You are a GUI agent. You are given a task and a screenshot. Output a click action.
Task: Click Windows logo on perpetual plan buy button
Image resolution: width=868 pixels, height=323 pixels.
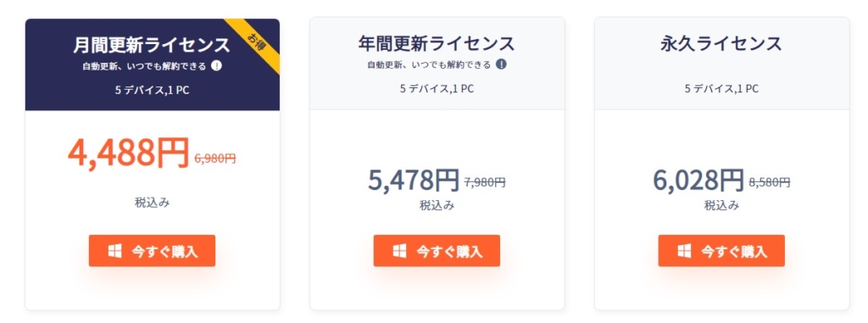(x=684, y=251)
